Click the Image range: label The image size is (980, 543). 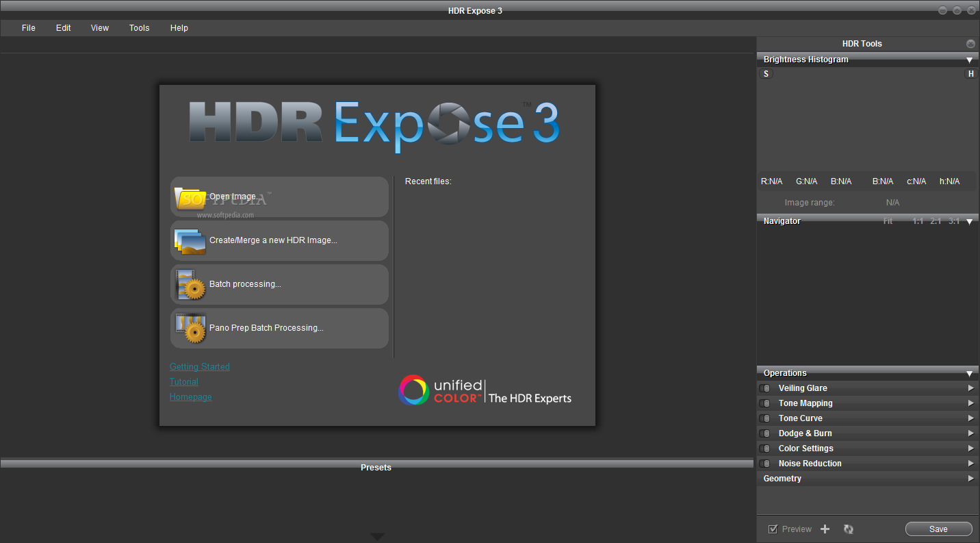pos(810,203)
